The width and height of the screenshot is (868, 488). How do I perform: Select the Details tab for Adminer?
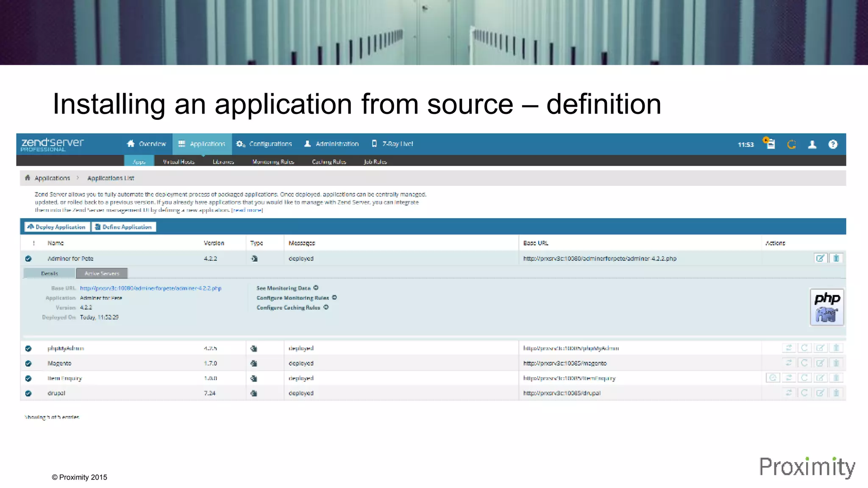pos(50,273)
